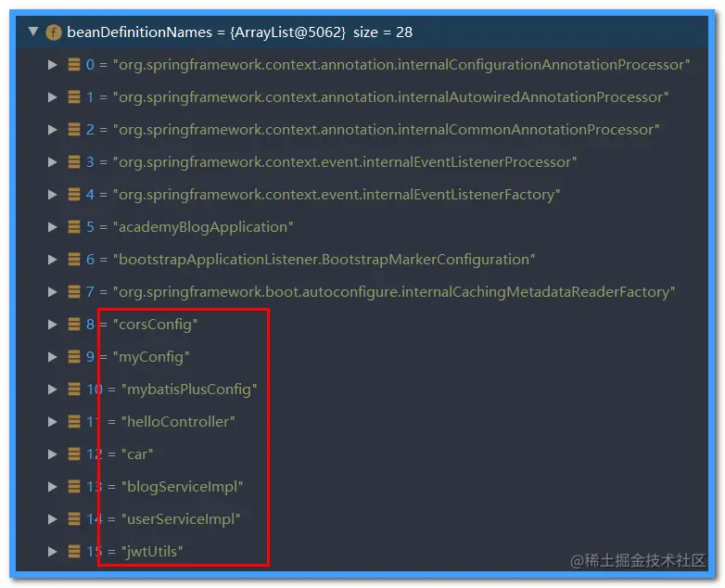Click array element icon of index 4
This screenshot has width=725, height=588.
pos(74,194)
